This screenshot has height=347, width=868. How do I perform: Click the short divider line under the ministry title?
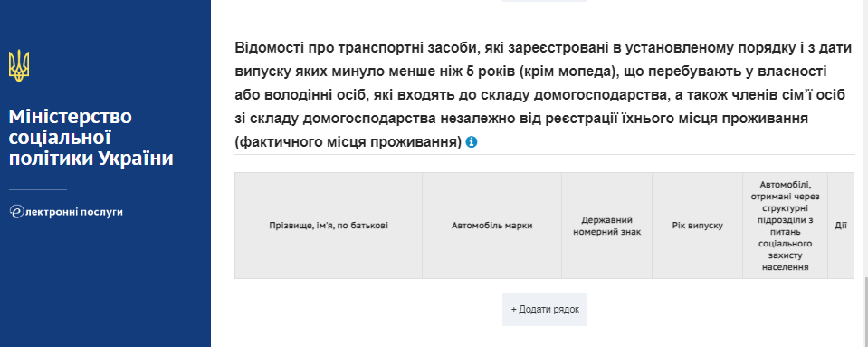pyautogui.click(x=38, y=189)
